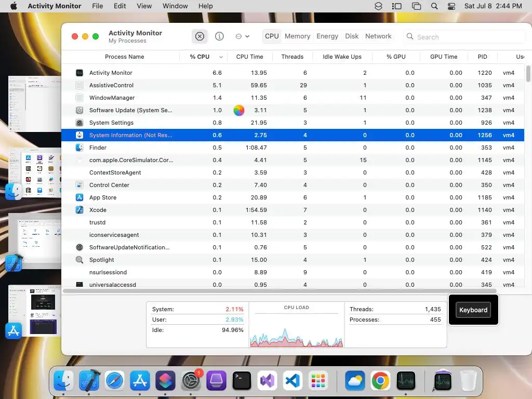Switch to the Disk tab

[x=352, y=36]
